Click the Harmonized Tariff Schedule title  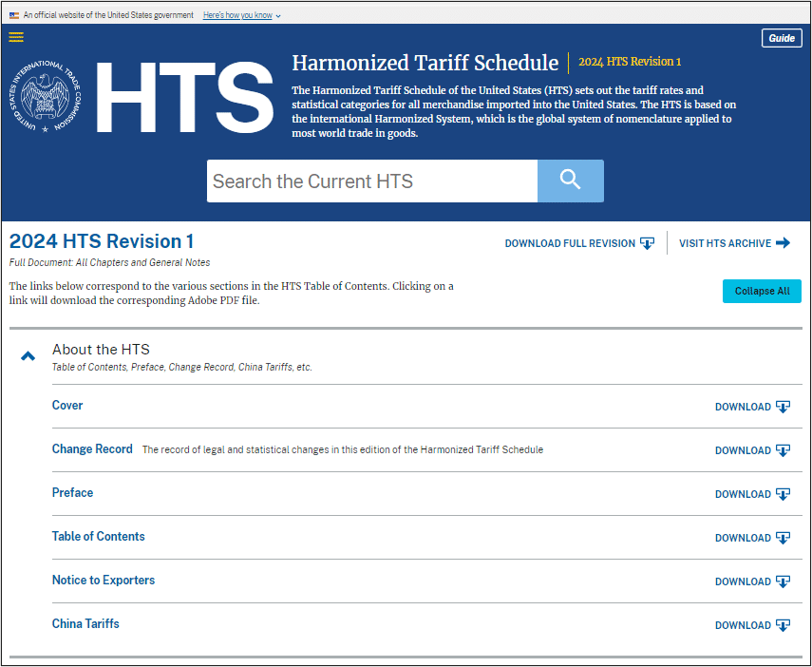(x=425, y=63)
